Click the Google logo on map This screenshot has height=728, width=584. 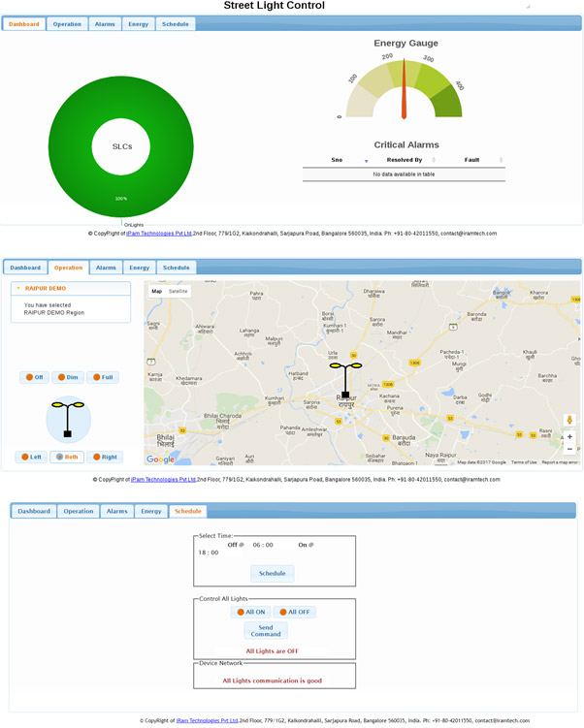pos(160,459)
